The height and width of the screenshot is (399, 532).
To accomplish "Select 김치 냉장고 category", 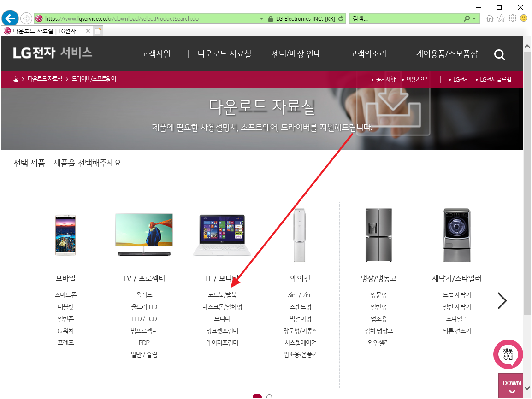I will [x=378, y=331].
